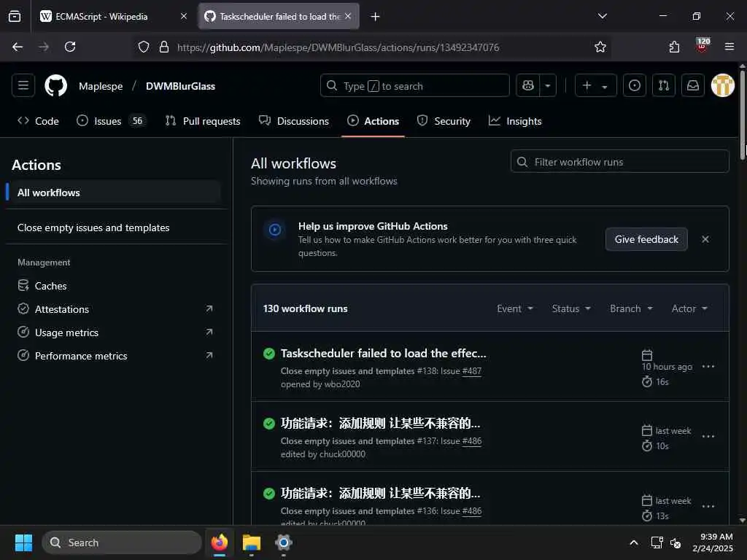Open the Performance metrics page
The image size is (747, 560).
[x=115, y=356]
